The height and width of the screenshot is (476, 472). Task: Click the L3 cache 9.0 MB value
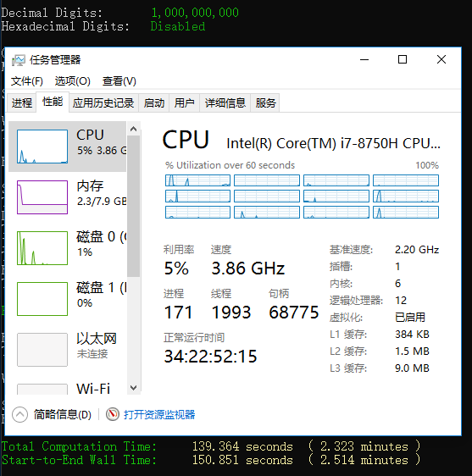click(x=412, y=368)
